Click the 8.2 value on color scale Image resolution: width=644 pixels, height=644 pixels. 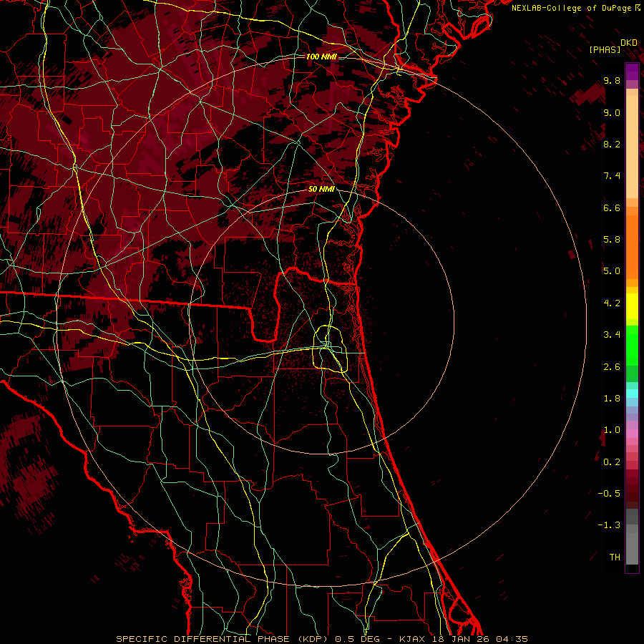(x=612, y=144)
